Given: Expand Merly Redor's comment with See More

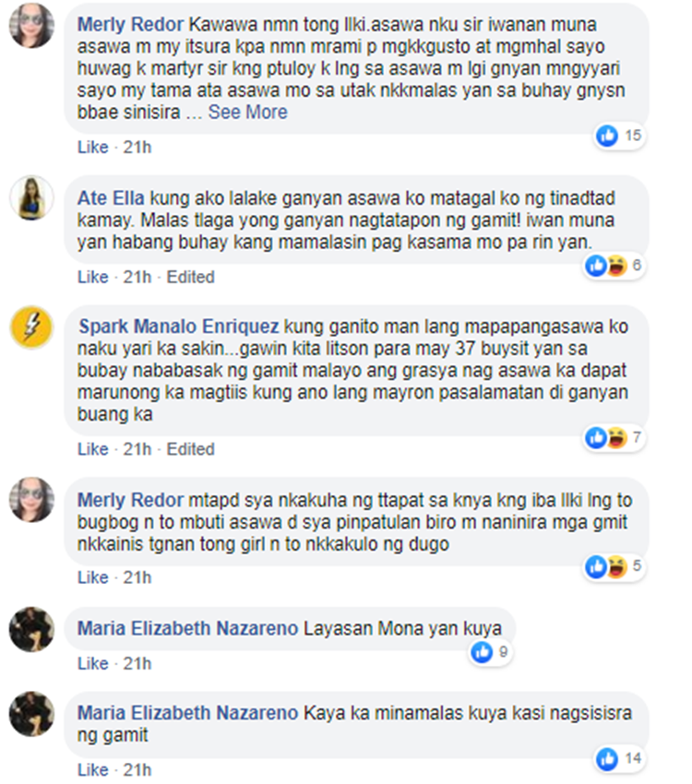Looking at the screenshot, I should tap(248, 112).
